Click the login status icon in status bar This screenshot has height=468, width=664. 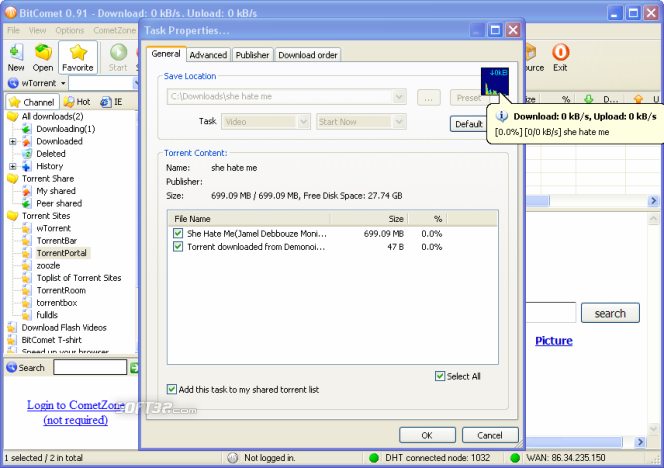pos(232,458)
